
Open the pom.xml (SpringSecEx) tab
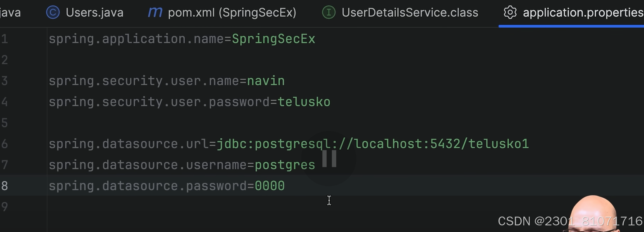point(232,12)
